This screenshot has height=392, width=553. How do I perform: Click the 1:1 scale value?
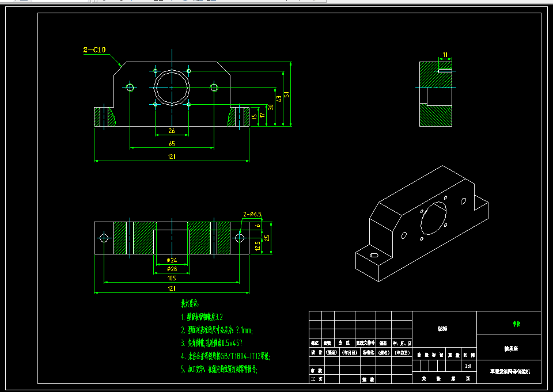click(x=468, y=366)
